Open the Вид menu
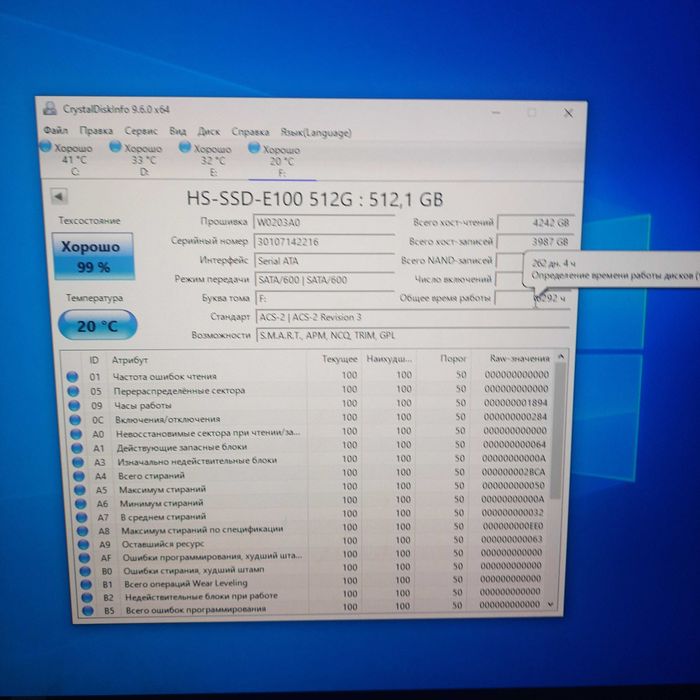Viewport: 700px width, 700px height. [x=177, y=131]
